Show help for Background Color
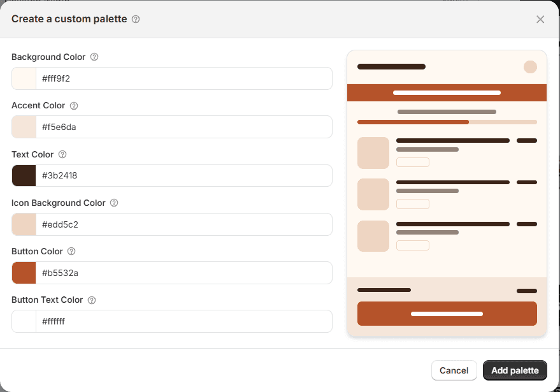Viewport: 560px width, 392px height. point(94,57)
